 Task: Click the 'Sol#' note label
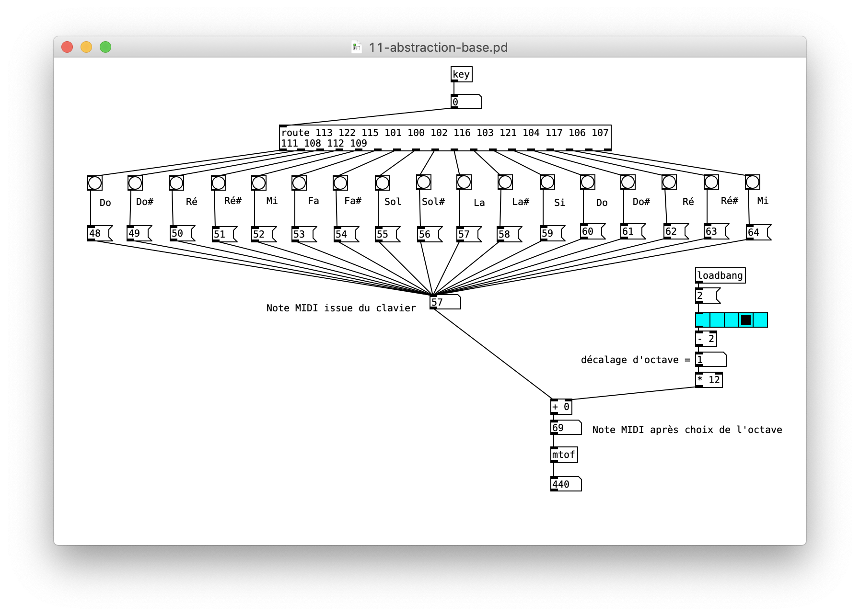coord(433,202)
